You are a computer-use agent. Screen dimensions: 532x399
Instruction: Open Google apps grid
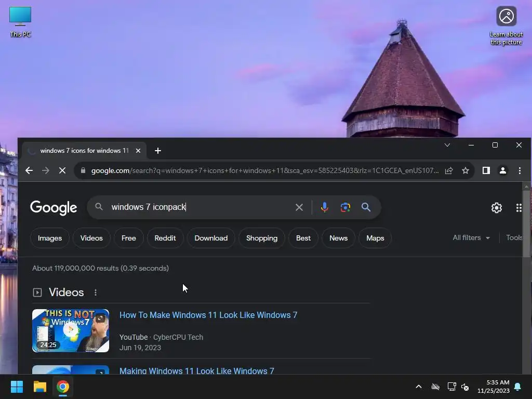[x=518, y=208]
